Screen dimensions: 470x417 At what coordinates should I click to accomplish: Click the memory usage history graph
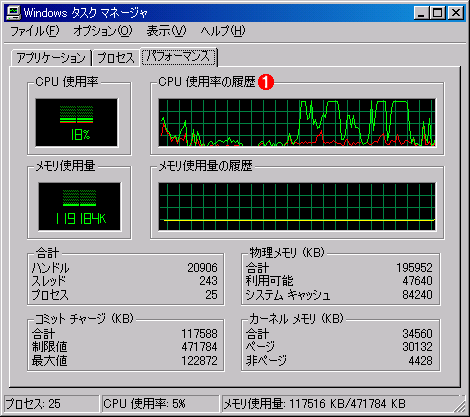pyautogui.click(x=297, y=207)
